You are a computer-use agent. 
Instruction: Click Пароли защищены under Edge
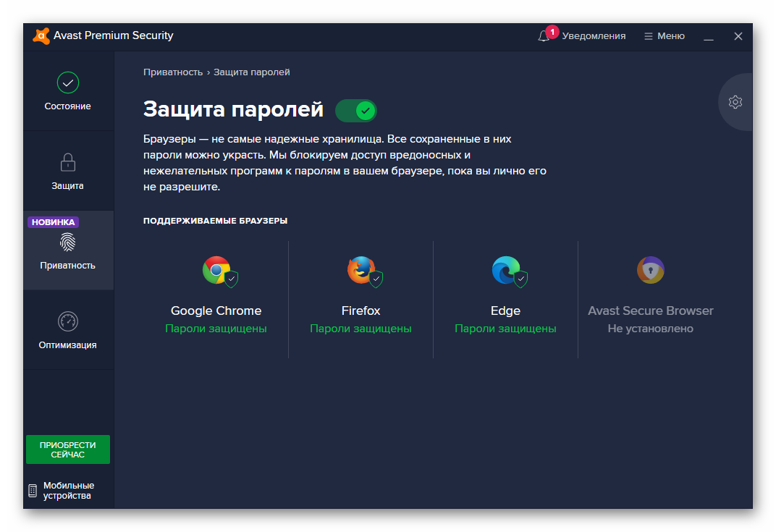[x=505, y=329]
